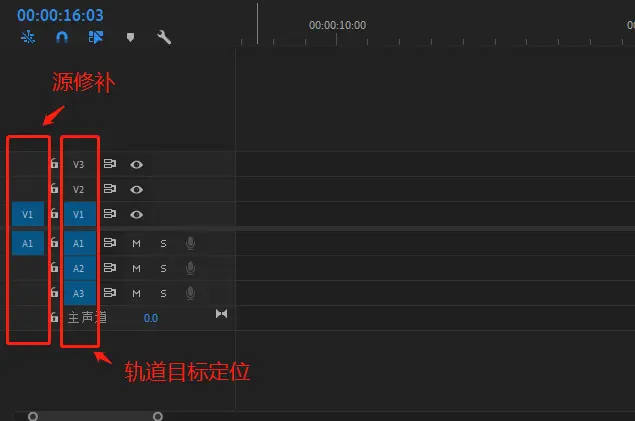
Task: Hide track V3 output with eye
Action: pyautogui.click(x=136, y=164)
